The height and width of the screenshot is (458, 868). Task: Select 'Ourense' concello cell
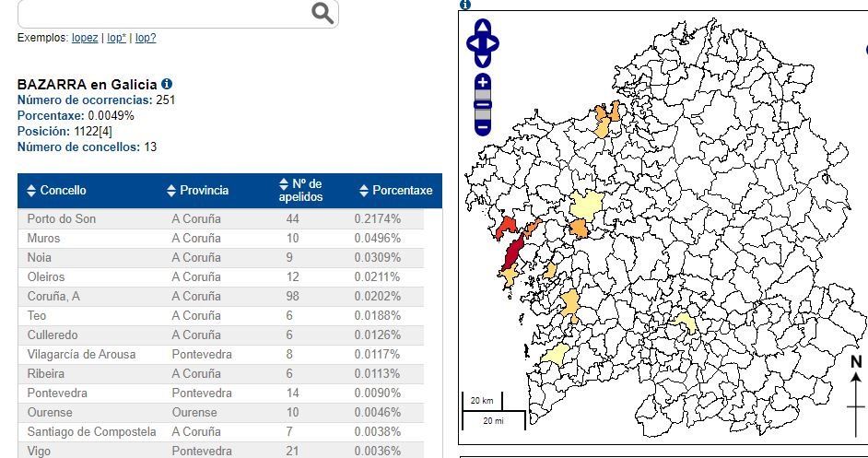pyautogui.click(x=50, y=413)
